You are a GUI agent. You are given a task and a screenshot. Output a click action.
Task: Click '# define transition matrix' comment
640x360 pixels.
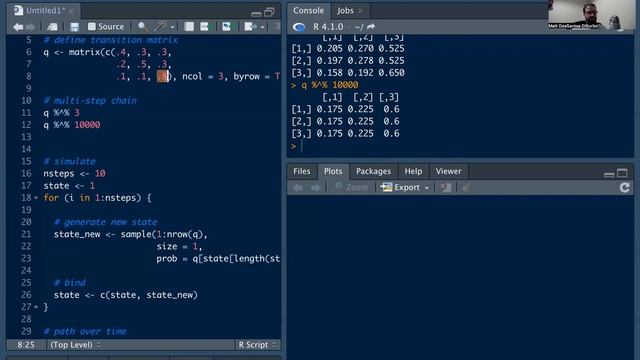coord(111,40)
